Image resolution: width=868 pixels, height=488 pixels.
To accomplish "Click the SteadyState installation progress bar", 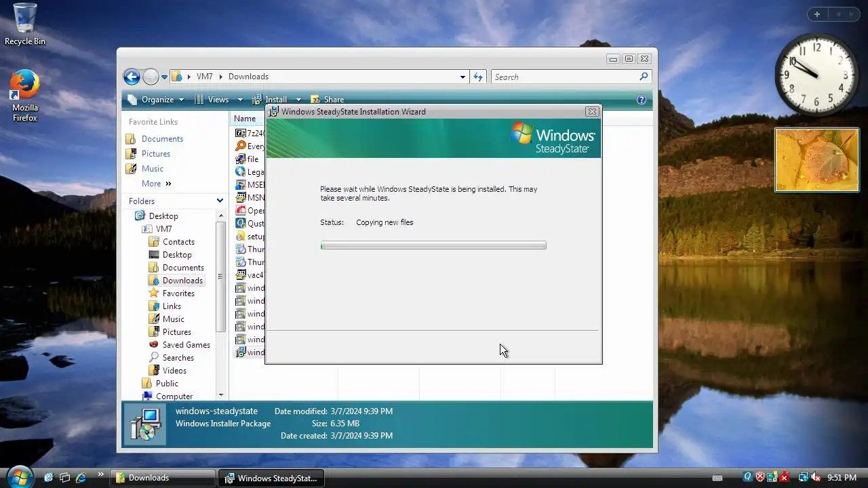I will [433, 245].
